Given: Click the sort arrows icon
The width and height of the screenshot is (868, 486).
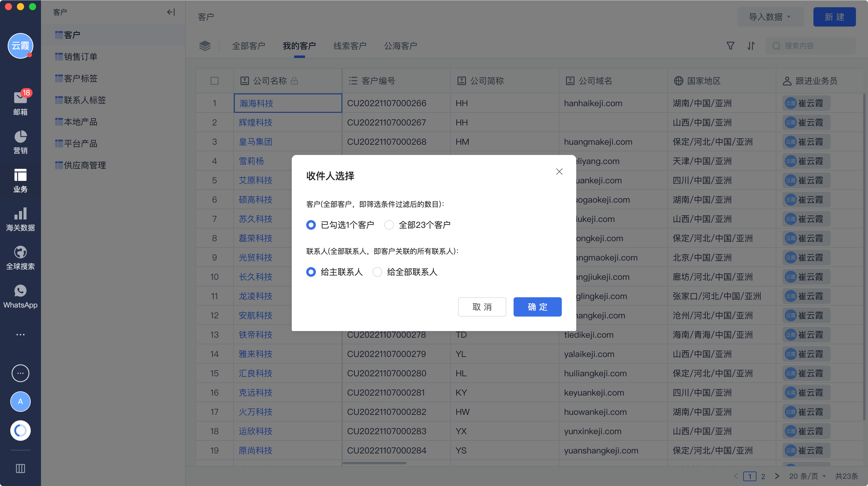Looking at the screenshot, I should click(x=751, y=46).
